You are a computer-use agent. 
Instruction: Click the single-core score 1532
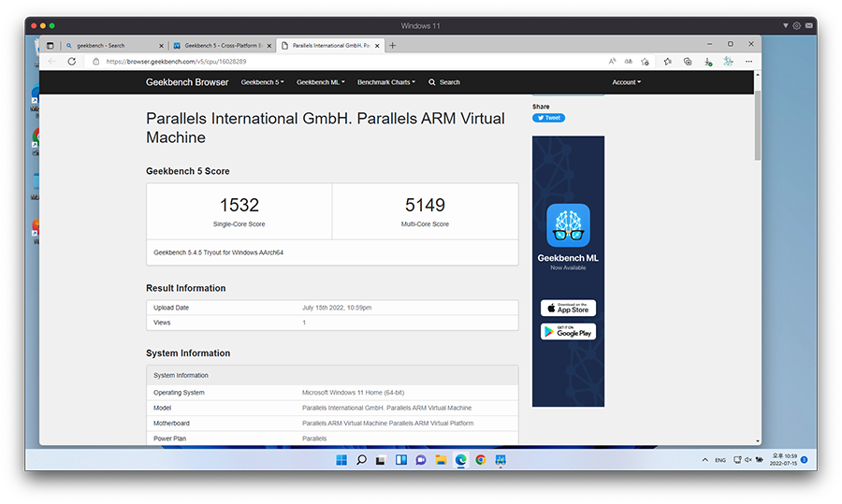pos(239,205)
